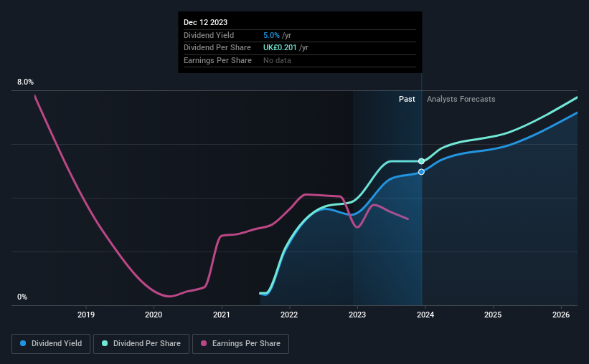Click the tooltip Dividend Per Share row label

click(x=217, y=48)
